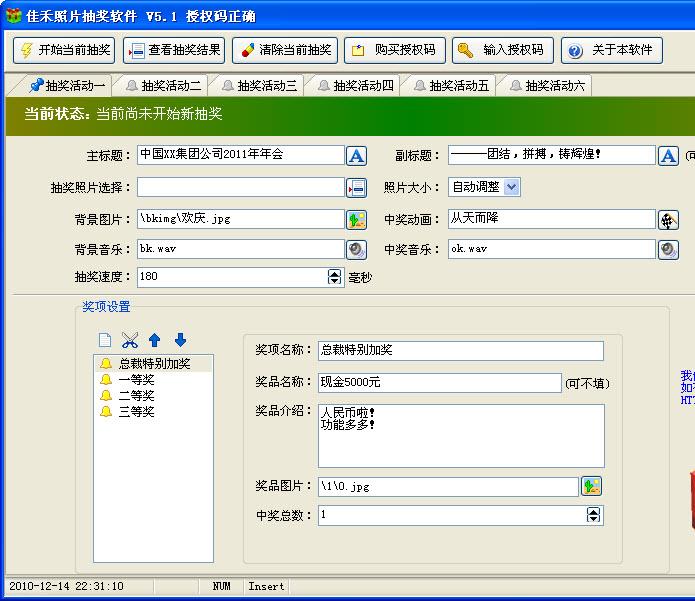Click the winning animation picker icon
Viewport: 695px width, 601px height.
point(669,219)
